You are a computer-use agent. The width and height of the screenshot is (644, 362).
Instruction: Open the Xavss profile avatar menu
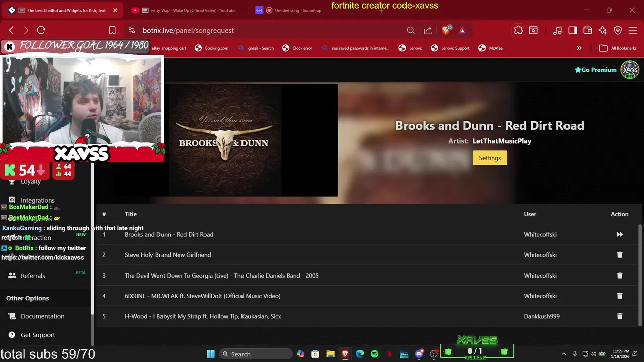tap(630, 70)
